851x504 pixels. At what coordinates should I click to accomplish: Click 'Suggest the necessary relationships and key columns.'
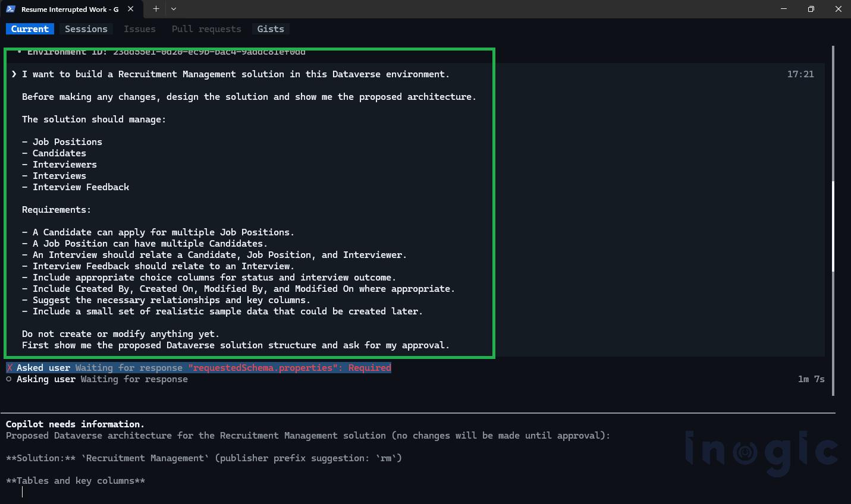point(166,300)
